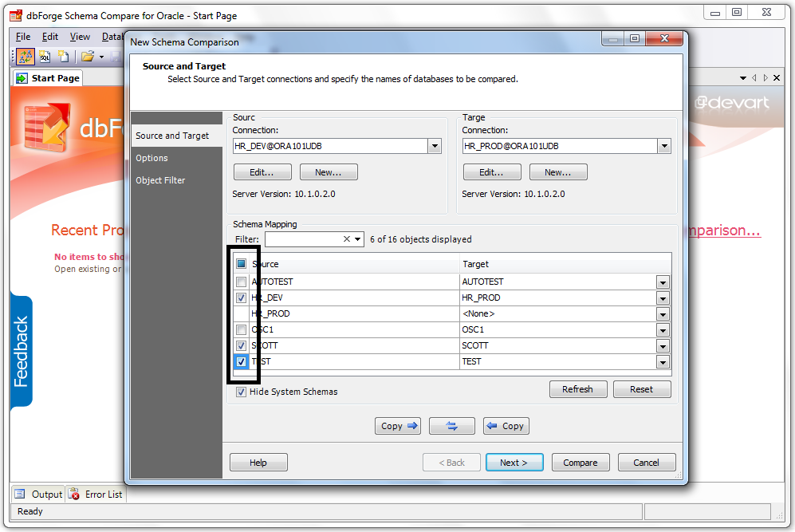Open the File menu
795x532 pixels.
[23, 37]
